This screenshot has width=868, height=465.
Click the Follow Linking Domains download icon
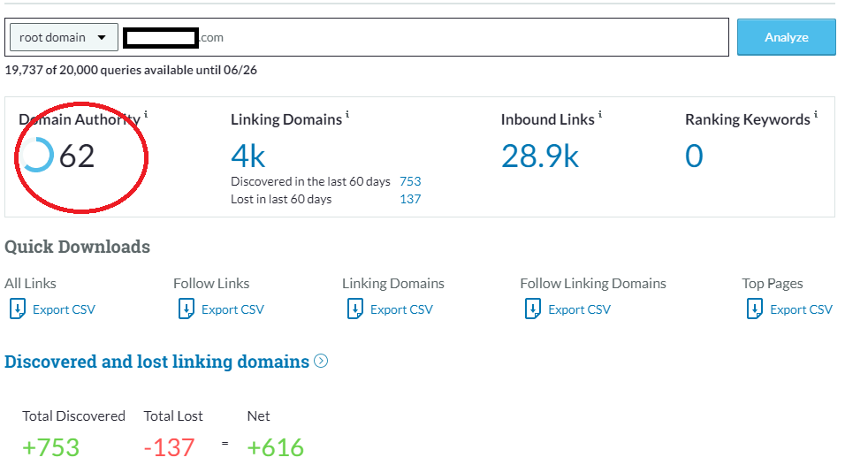click(x=533, y=309)
